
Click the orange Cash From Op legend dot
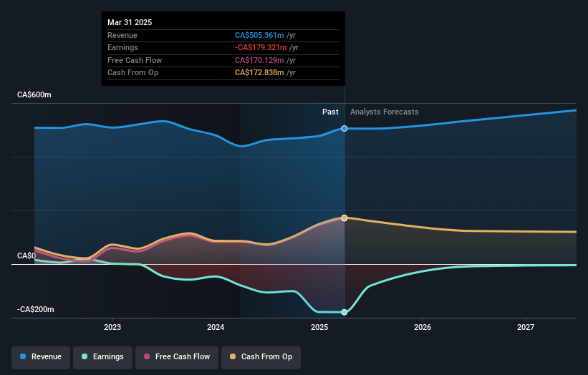(x=233, y=356)
